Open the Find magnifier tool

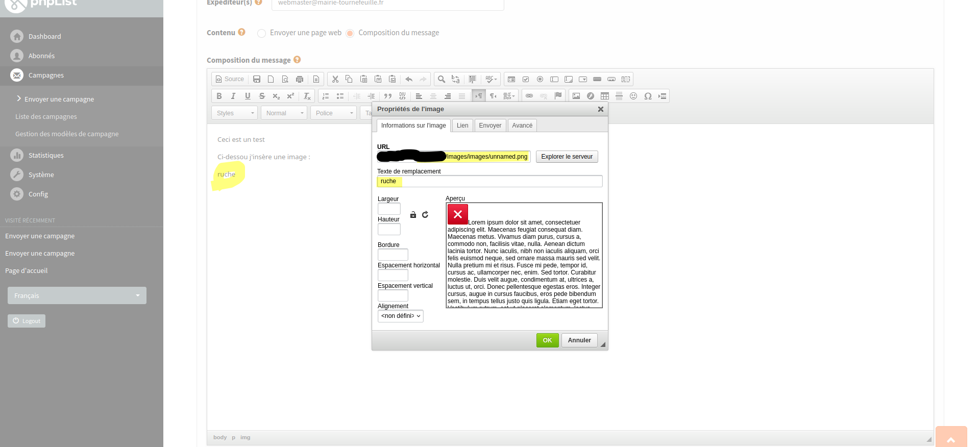pos(442,79)
